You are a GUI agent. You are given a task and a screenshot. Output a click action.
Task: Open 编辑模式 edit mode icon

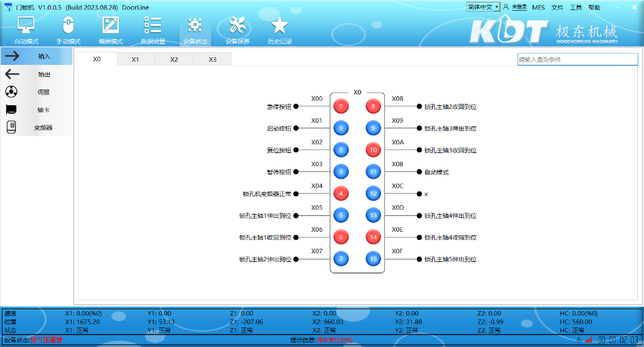coord(111,26)
